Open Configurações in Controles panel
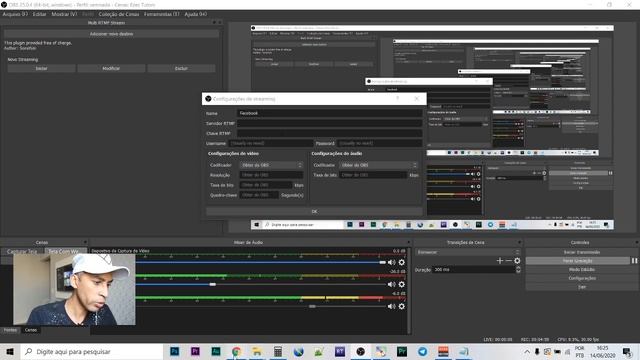The width and height of the screenshot is (640, 360). [582, 278]
